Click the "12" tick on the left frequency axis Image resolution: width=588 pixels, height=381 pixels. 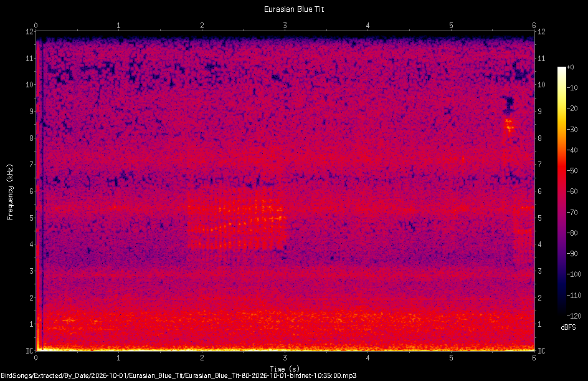point(30,32)
